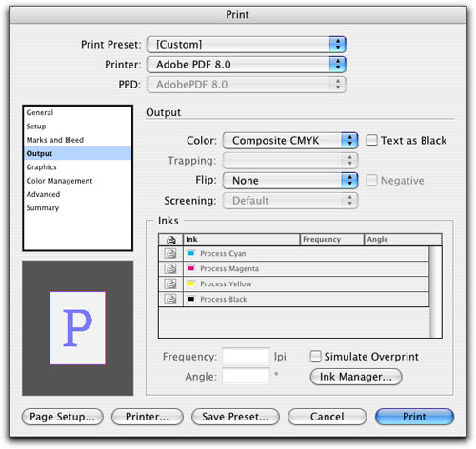
Task: Open the Print Preset dropdown
Action: 247,45
